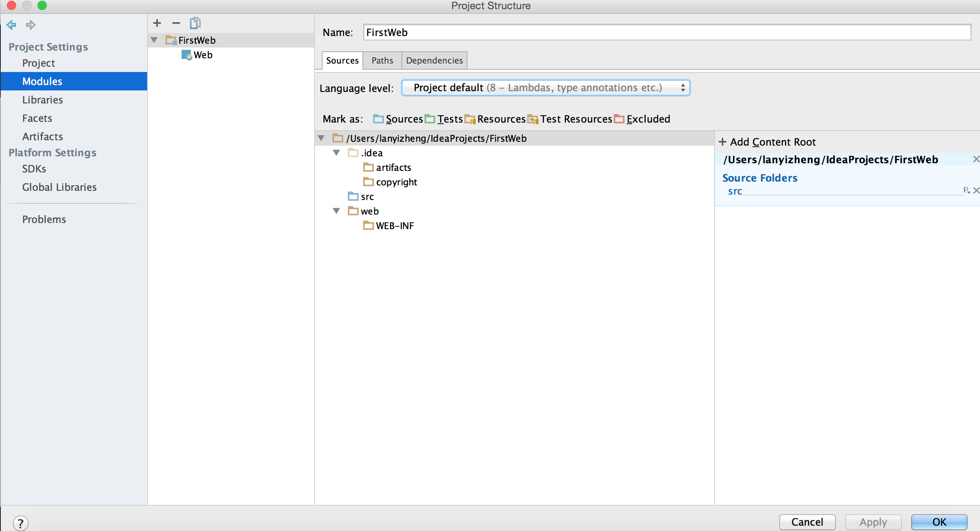This screenshot has height=531, width=980.
Task: Mark folder as Resources
Action: click(495, 119)
